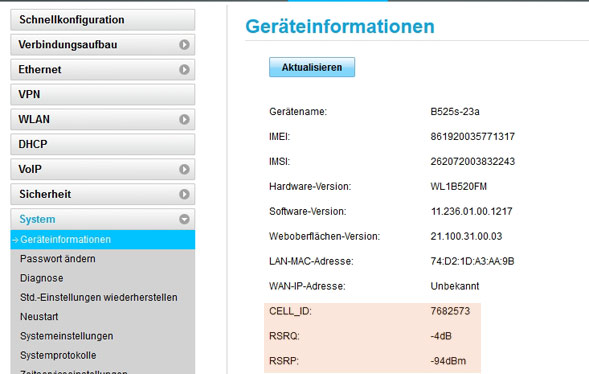
Task: Click the VoIP menu label
Action: tap(30, 169)
